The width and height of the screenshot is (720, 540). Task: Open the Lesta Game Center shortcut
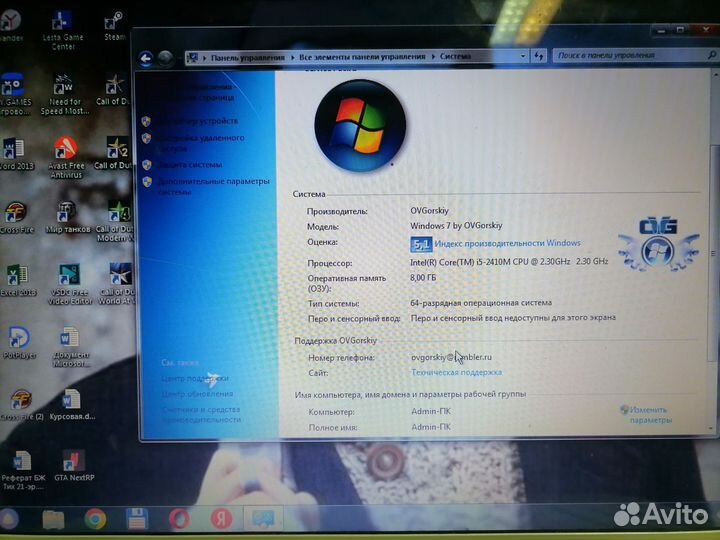[63, 24]
